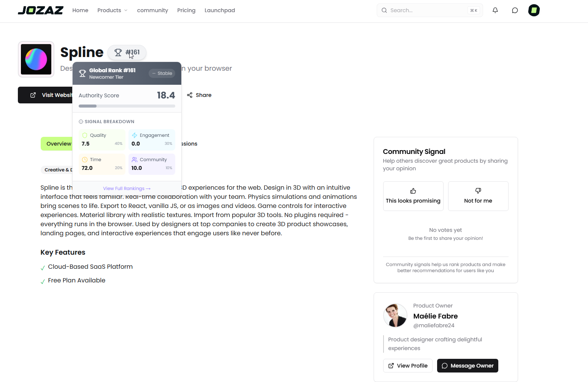
Task: Open the Products dropdown menu
Action: (x=112, y=10)
